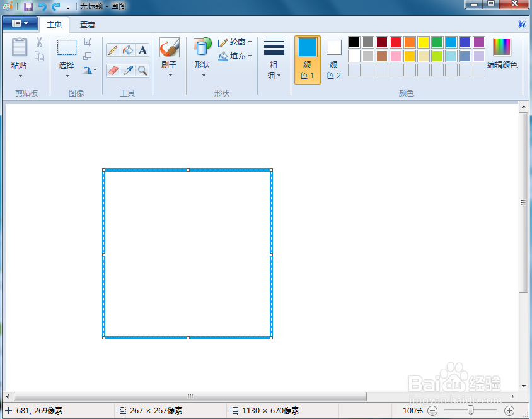The width and height of the screenshot is (532, 419).
Task: Click the selection's bottom-right corner handle
Action: click(x=272, y=338)
